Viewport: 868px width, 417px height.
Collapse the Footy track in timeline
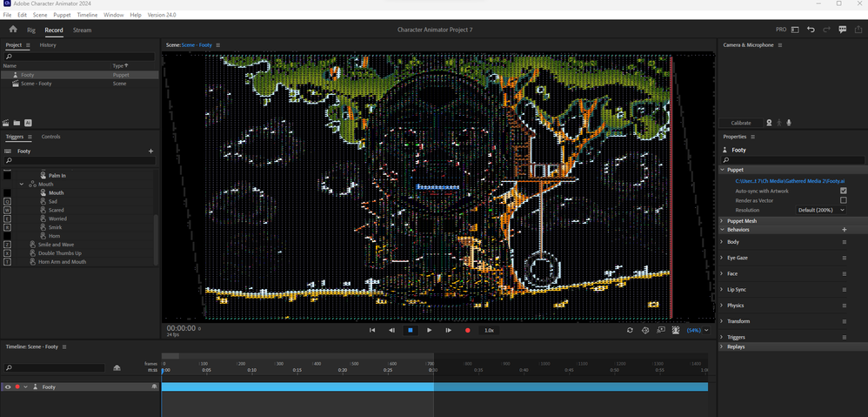coord(25,387)
